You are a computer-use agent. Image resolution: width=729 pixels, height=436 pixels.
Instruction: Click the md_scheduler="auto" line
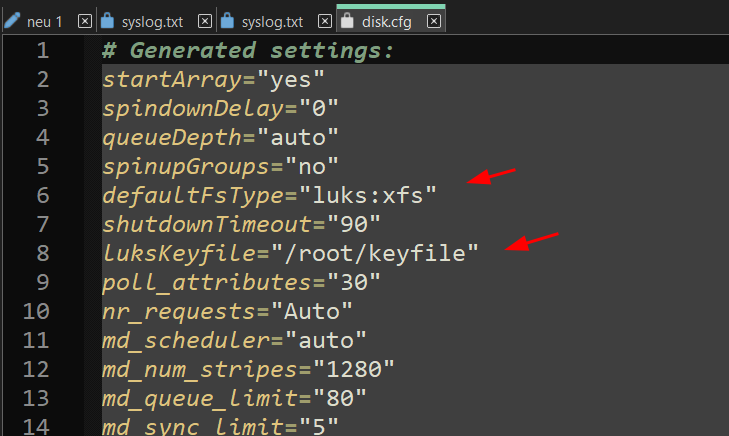coord(234,341)
